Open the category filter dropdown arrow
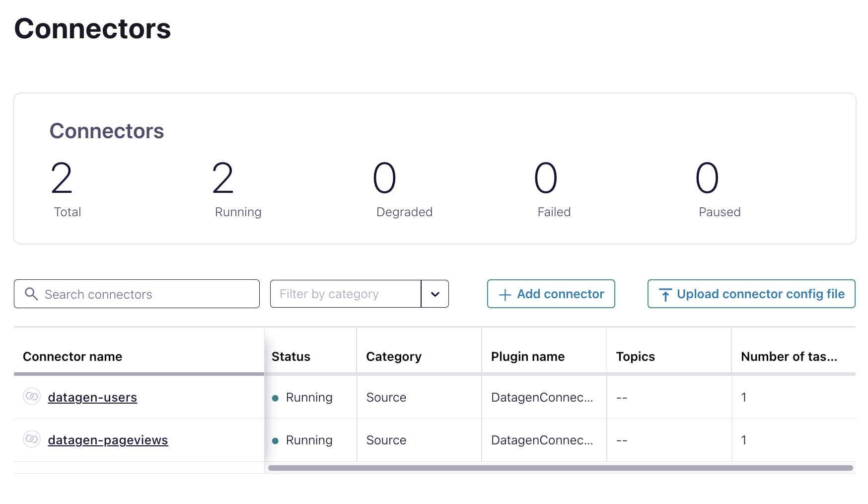 click(435, 294)
